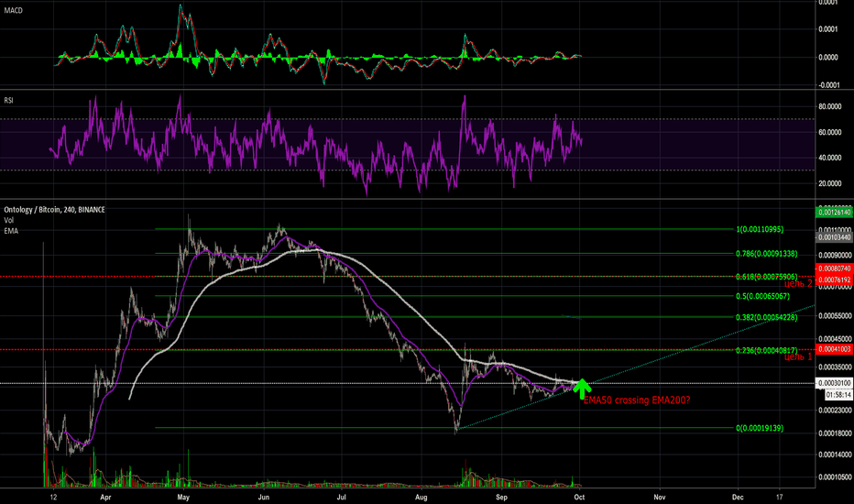Click 0.00055000 on the price axis

click(835, 316)
